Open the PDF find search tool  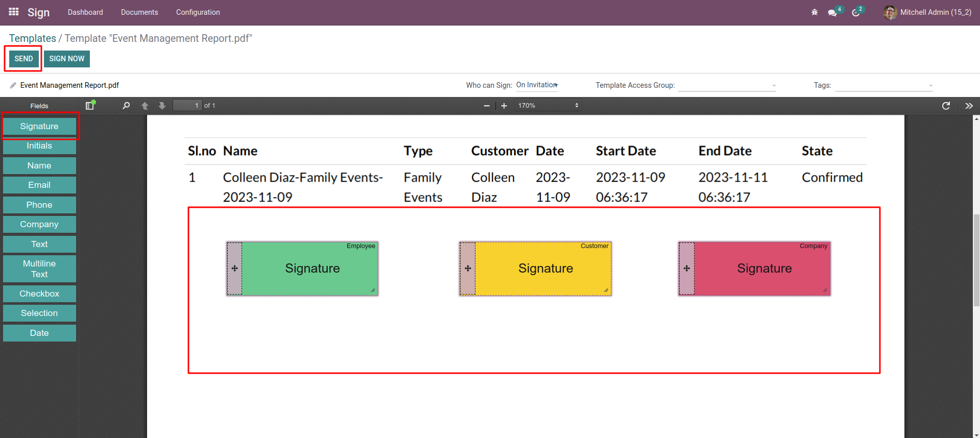pos(126,106)
